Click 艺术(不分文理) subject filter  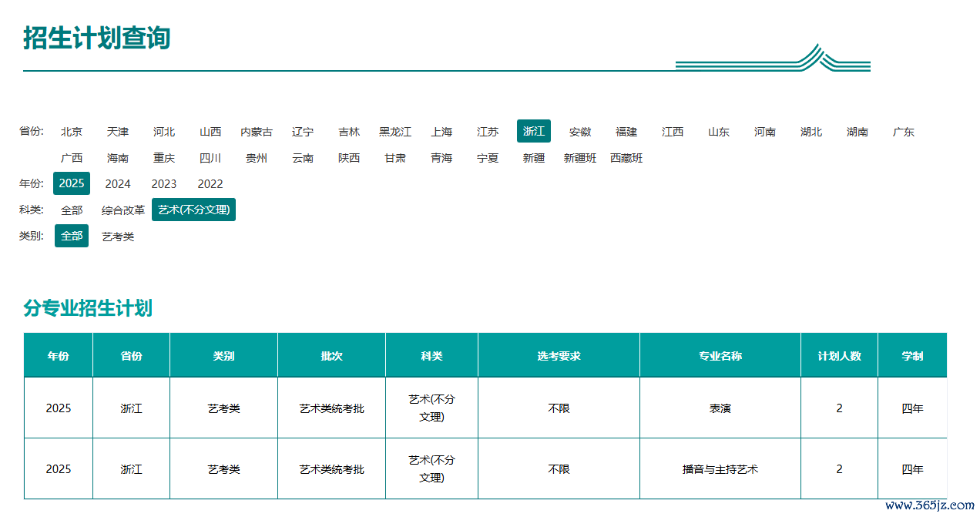point(193,210)
